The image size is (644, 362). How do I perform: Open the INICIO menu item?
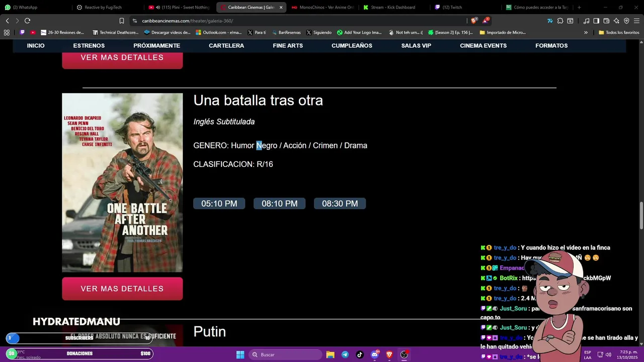click(x=36, y=46)
